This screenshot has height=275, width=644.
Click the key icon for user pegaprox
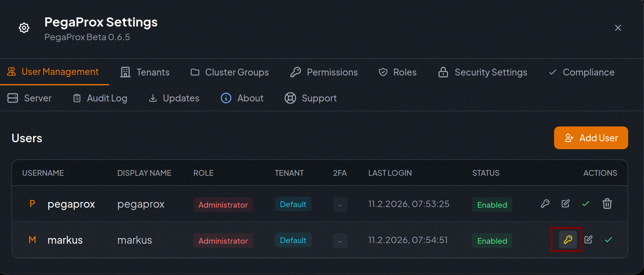coord(545,204)
